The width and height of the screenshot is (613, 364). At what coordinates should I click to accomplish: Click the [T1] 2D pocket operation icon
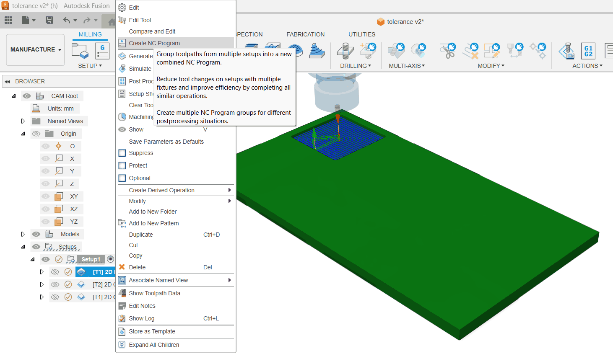[x=81, y=272]
